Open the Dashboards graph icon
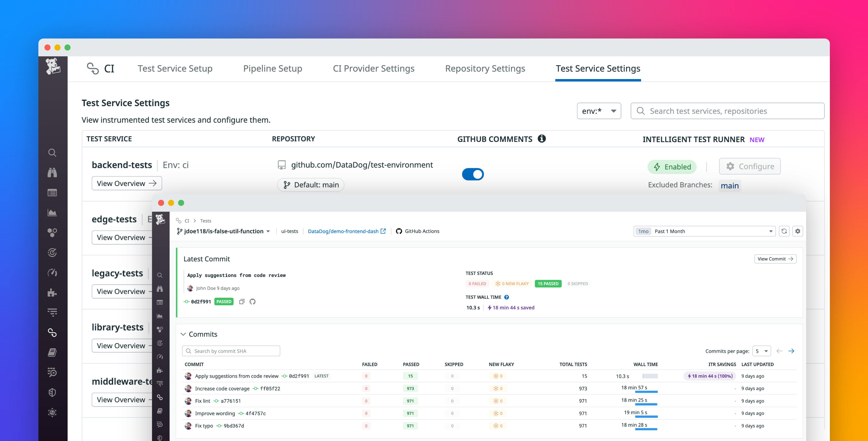 [x=52, y=213]
